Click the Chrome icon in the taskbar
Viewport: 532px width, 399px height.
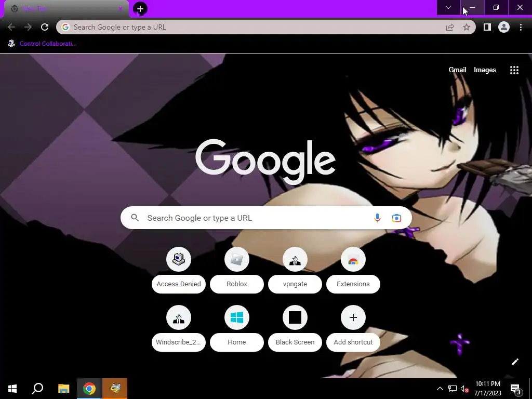point(89,389)
